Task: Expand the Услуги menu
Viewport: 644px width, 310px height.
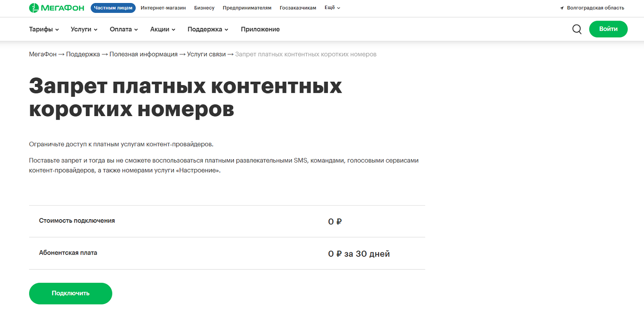Action: pyautogui.click(x=84, y=29)
